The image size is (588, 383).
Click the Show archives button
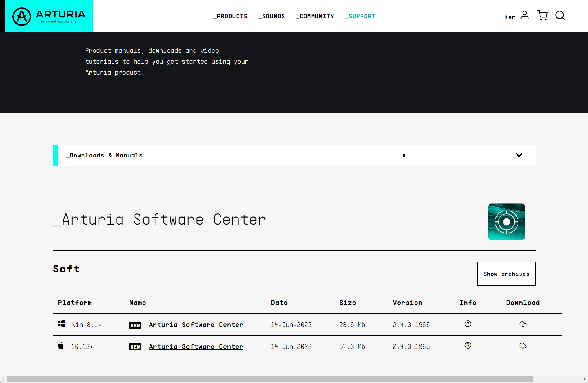click(506, 274)
